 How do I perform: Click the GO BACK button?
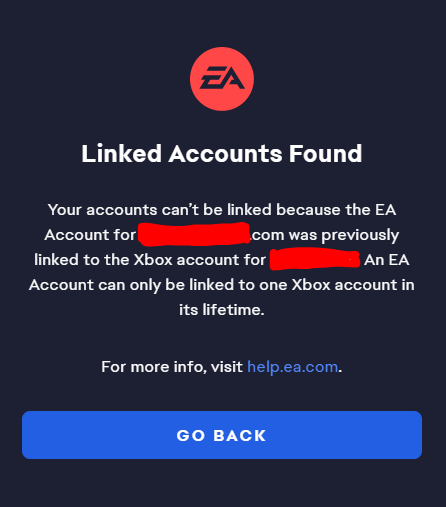tap(222, 435)
